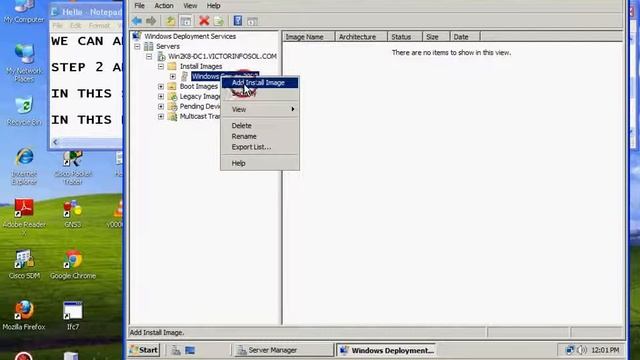Screen dimensions: 640x360
Task: Click the Install Images folder icon
Action: pos(172,66)
